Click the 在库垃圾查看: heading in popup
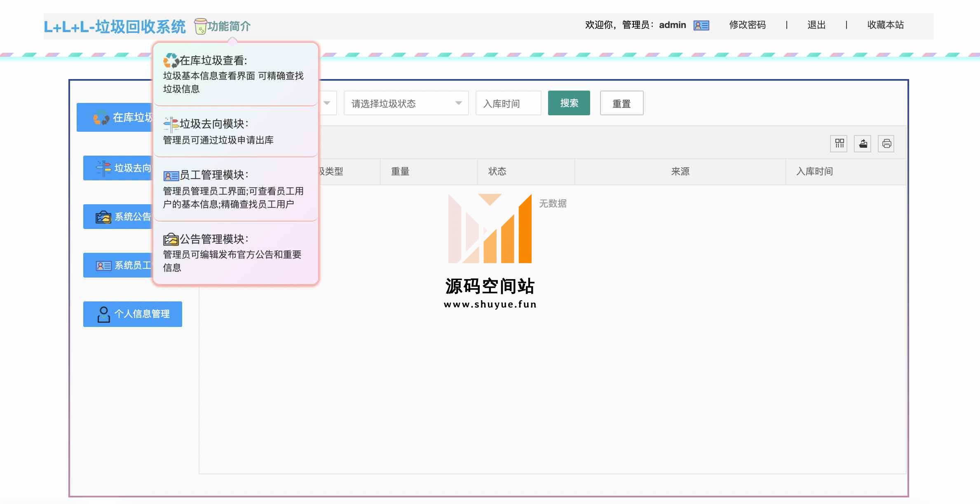The width and height of the screenshot is (980, 504). [x=213, y=61]
